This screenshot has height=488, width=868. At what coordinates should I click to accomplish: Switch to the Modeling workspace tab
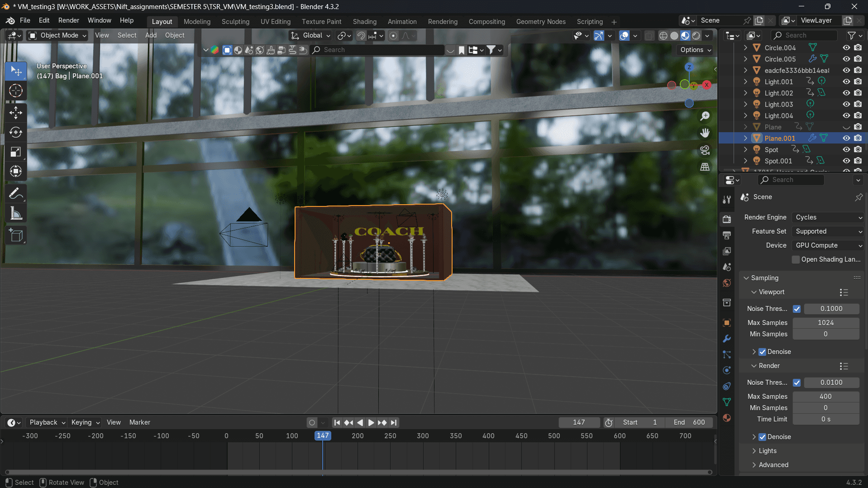pyautogui.click(x=197, y=22)
